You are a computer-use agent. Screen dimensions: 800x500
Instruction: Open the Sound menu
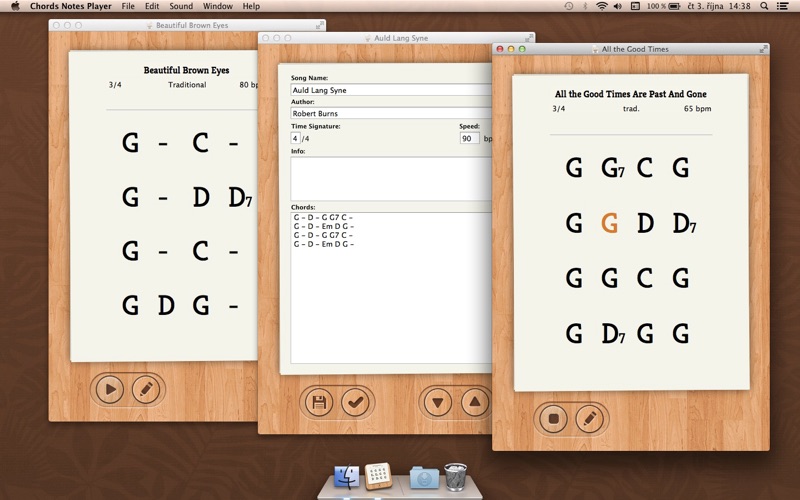[180, 6]
